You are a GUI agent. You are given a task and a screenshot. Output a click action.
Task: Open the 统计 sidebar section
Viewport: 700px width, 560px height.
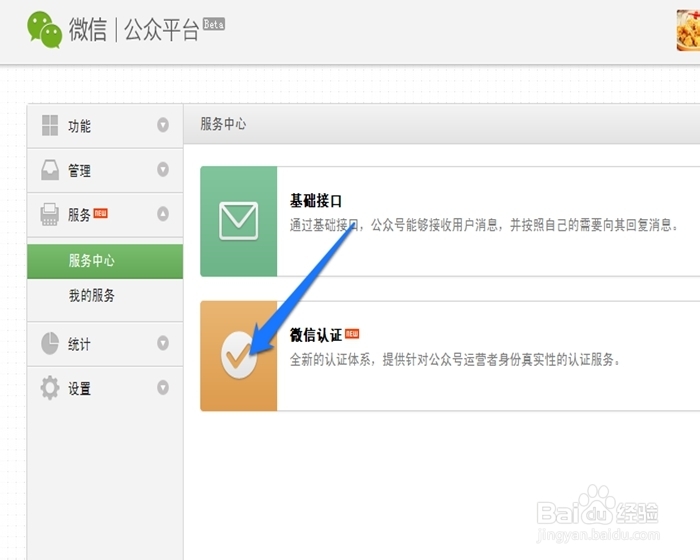click(x=105, y=344)
